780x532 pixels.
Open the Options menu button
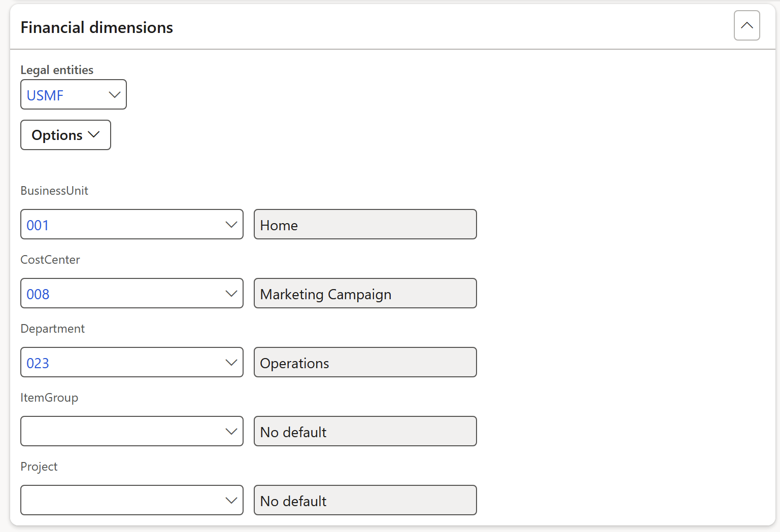pos(65,135)
